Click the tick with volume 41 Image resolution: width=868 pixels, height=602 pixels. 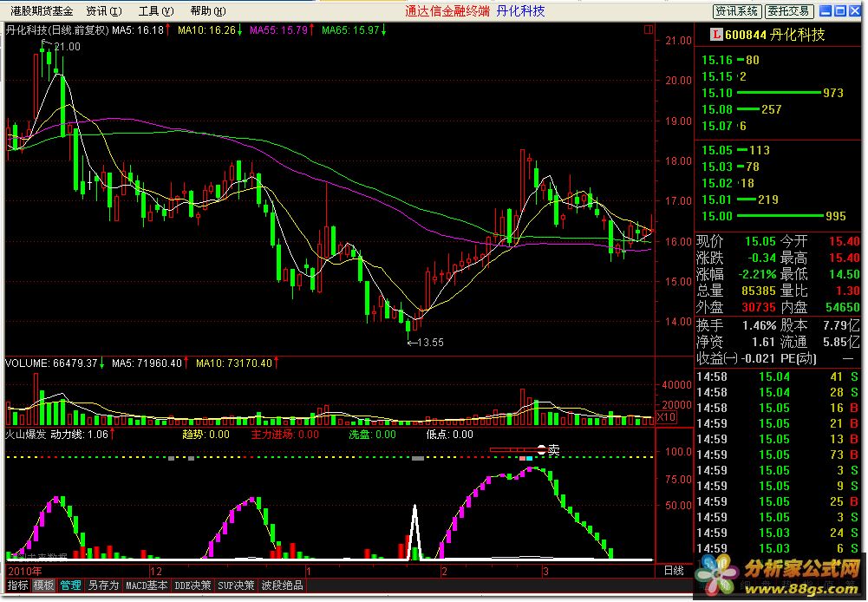777,376
